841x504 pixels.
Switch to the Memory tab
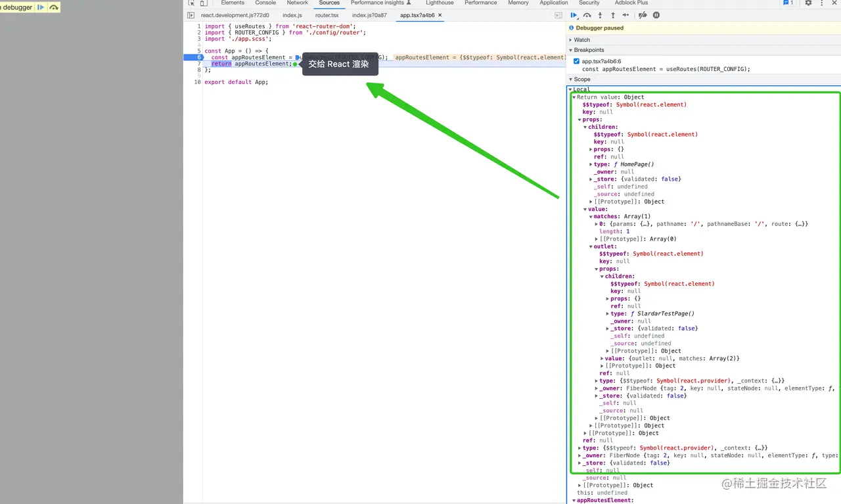tap(518, 3)
